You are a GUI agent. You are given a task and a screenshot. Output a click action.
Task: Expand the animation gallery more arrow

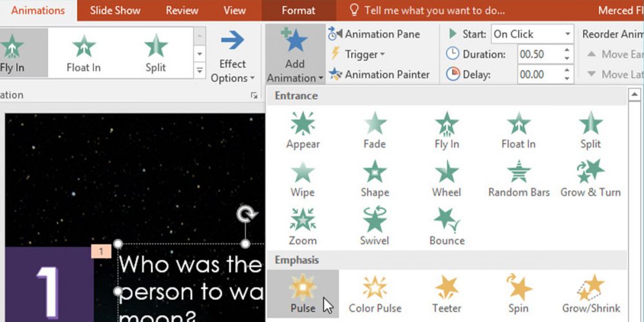coord(200,71)
